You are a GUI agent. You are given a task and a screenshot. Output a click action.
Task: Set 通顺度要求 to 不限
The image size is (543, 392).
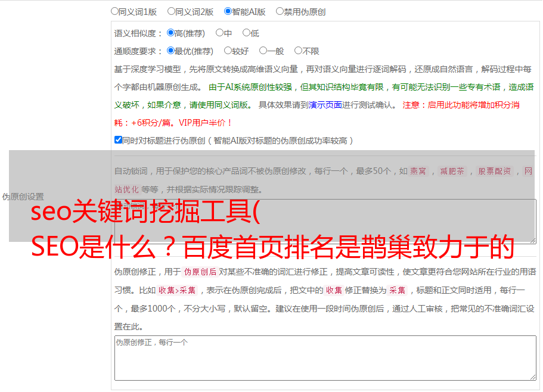click(298, 51)
